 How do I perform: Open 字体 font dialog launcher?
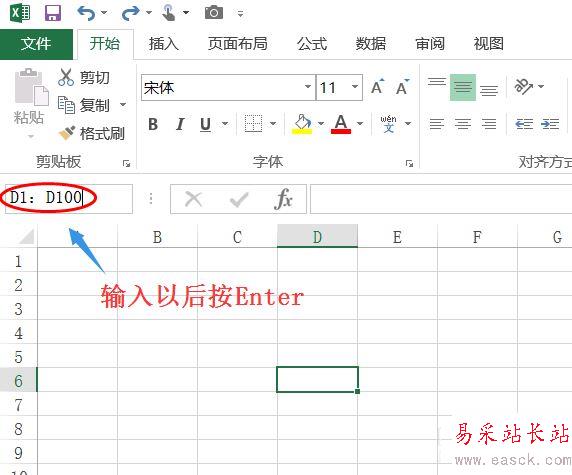409,163
